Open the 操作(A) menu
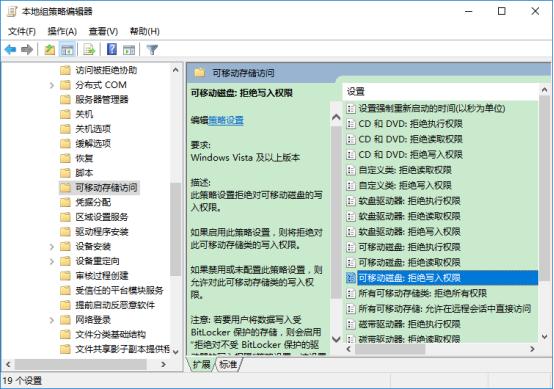 click(62, 31)
